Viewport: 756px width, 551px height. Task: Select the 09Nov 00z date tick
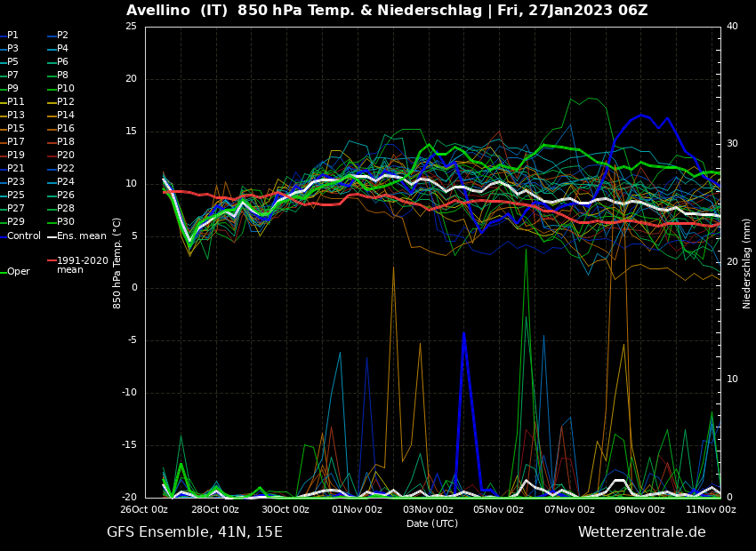(x=639, y=509)
